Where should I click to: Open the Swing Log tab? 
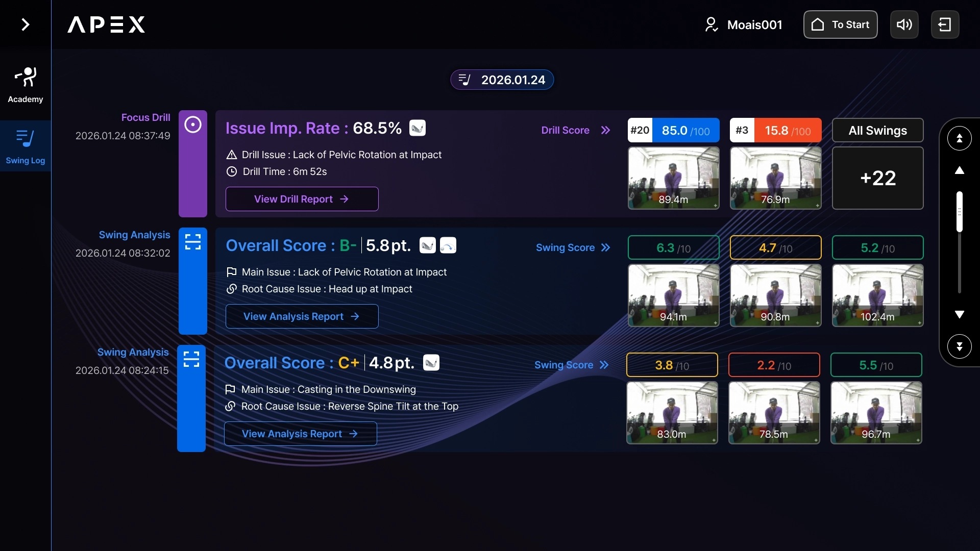point(25,146)
